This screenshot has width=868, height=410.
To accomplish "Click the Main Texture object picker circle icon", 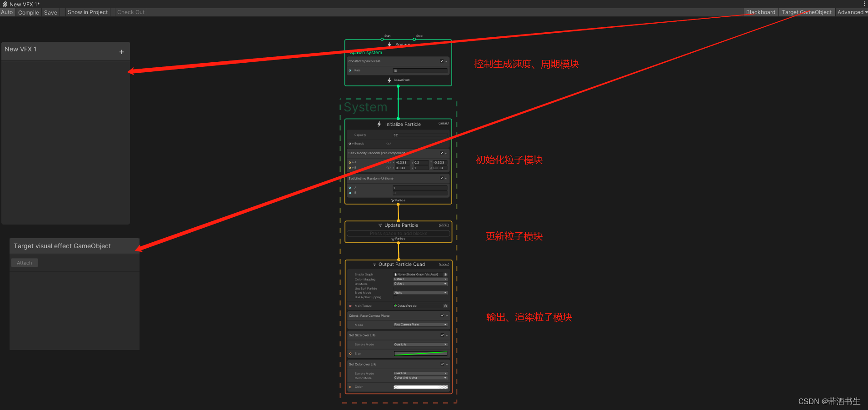I will tap(445, 306).
